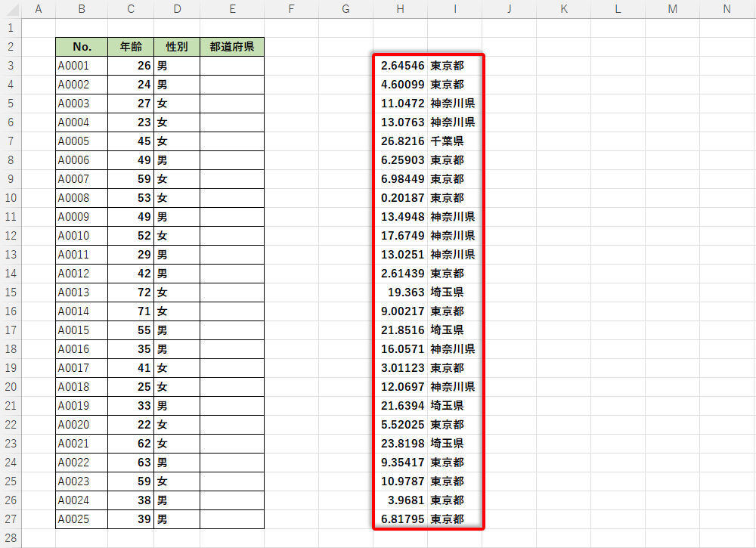Select cell containing A0022
This screenshot has width=756, height=548.
(82, 462)
